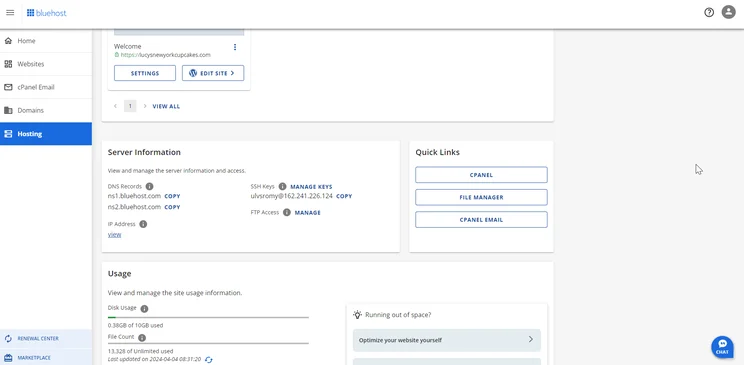744x365 pixels.
Task: Open the Marketplace menu item
Action: click(46, 358)
